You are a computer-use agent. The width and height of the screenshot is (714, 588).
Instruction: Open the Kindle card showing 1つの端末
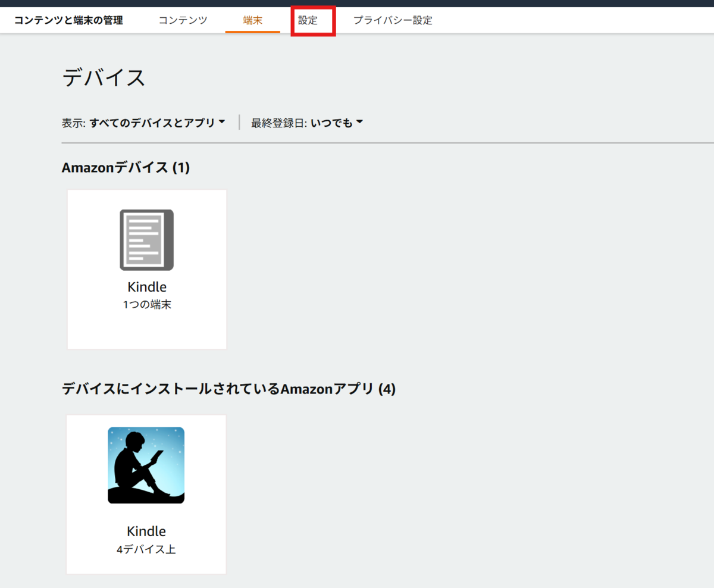pos(147,270)
